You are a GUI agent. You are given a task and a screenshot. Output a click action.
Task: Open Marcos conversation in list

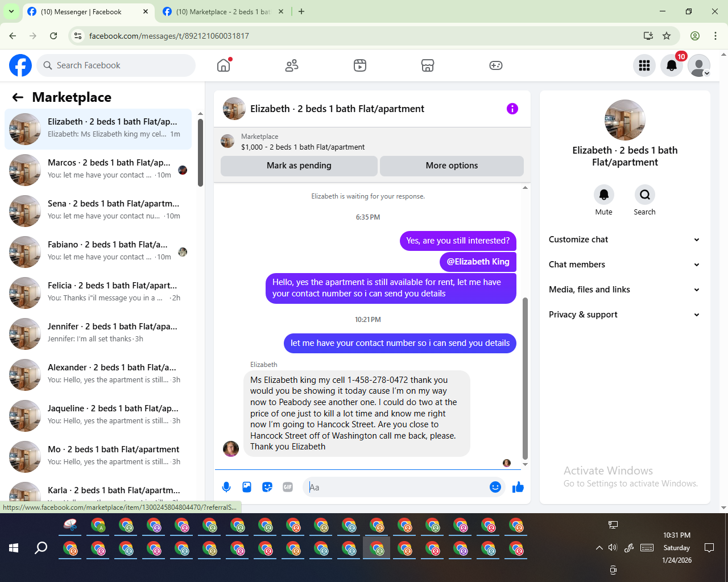[98, 170]
